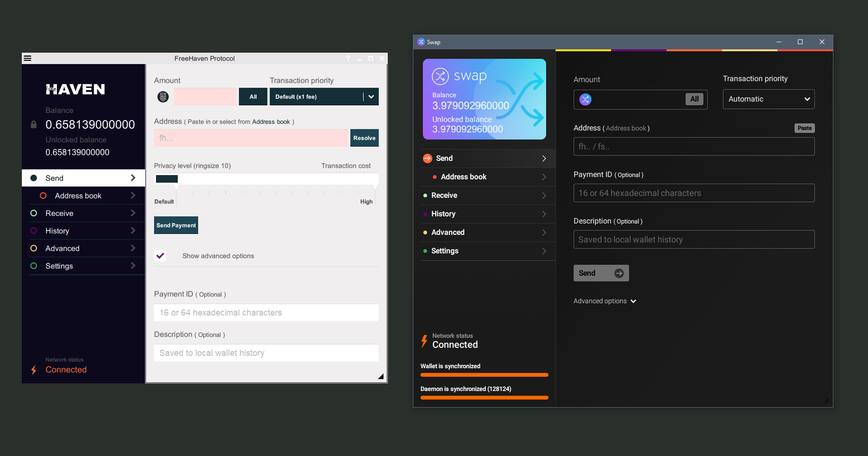868x456 pixels.
Task: Open Receive page in Haven sidebar
Action: [x=83, y=213]
